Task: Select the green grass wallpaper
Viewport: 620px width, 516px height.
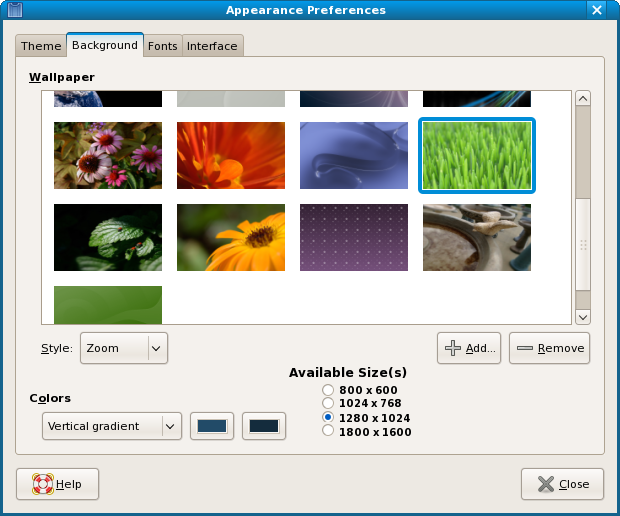Action: click(477, 155)
